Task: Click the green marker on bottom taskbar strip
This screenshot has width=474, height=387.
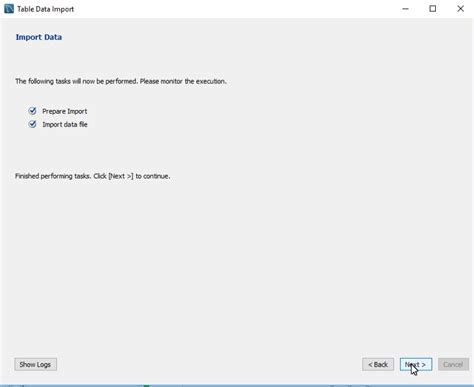Action: tap(146, 386)
